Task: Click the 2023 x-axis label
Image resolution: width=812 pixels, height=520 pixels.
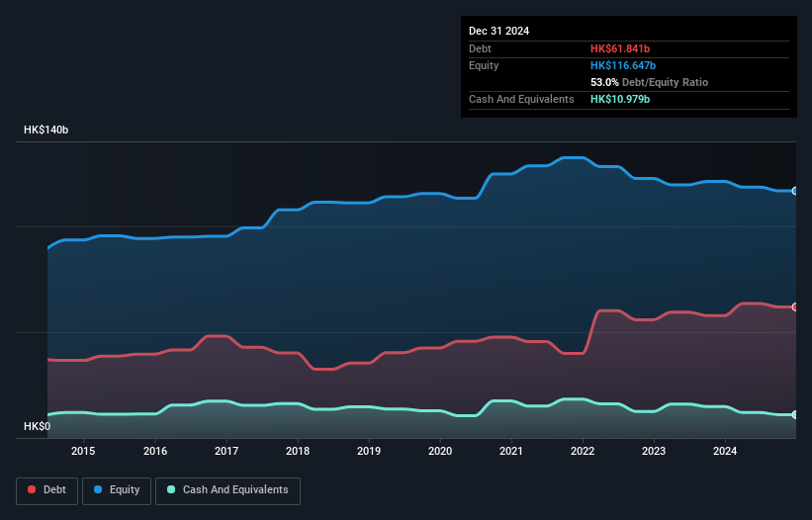Action: pyautogui.click(x=654, y=451)
